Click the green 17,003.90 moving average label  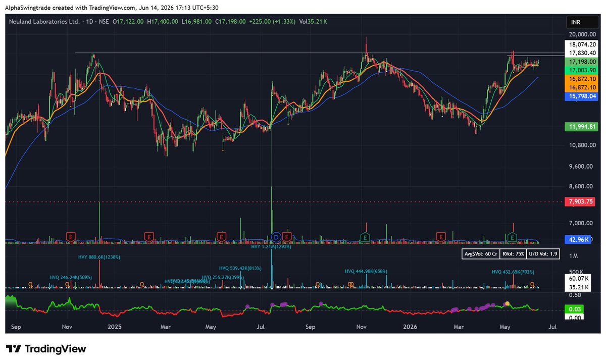[x=582, y=70]
